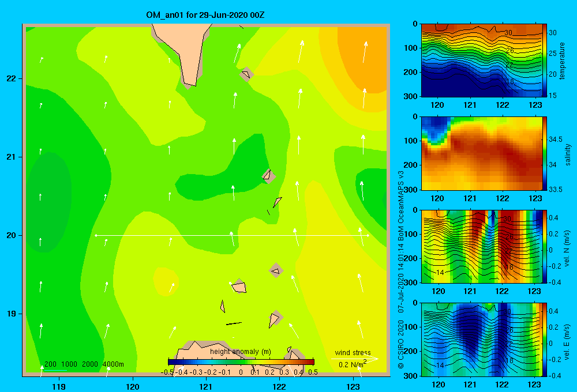Click the 'vel. E (m/s)' colorbar label
577x392 pixels.
pos(567,342)
